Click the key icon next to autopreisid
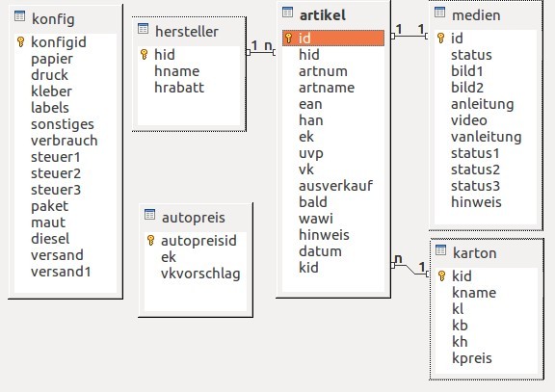Screen dimensions: 555x392 pos(150,241)
